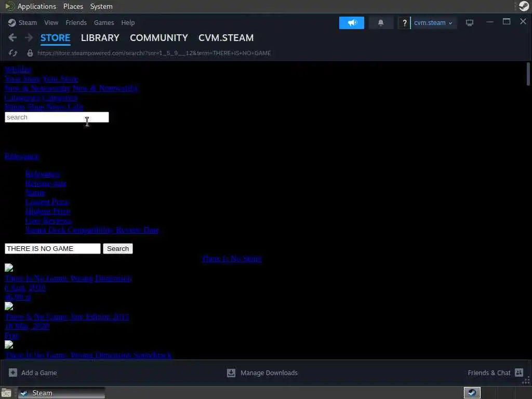Open the Help menu
The height and width of the screenshot is (399, 532).
click(x=128, y=23)
